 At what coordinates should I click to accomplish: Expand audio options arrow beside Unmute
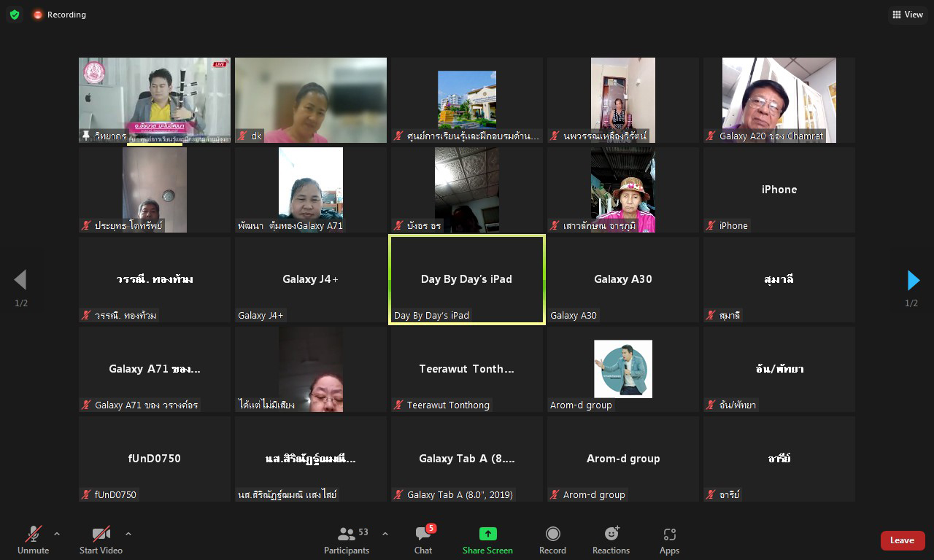point(57,534)
